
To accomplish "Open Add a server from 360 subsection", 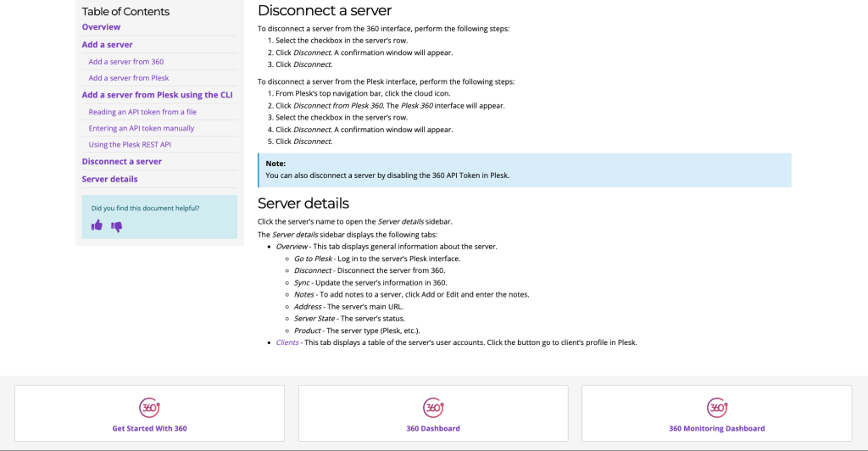I will coord(125,62).
